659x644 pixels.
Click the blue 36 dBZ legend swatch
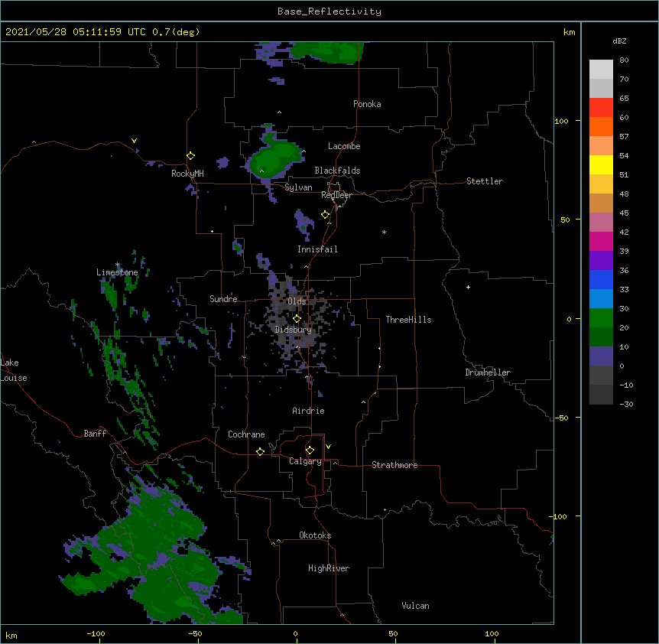[601, 279]
